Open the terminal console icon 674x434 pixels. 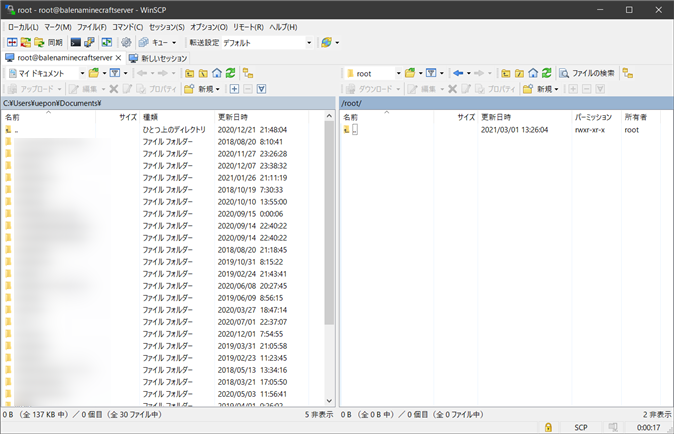point(76,43)
